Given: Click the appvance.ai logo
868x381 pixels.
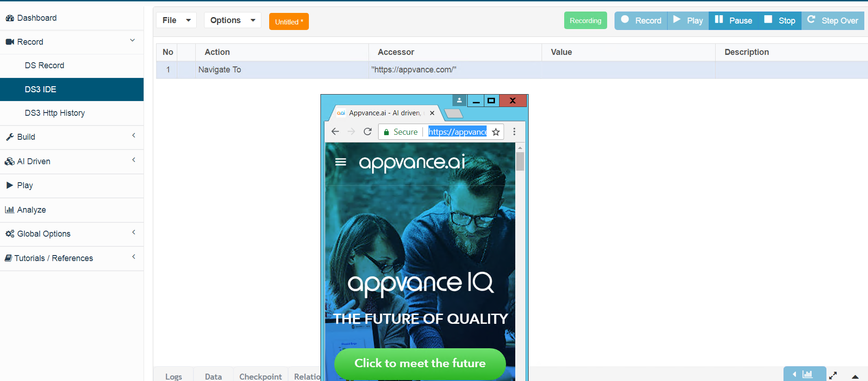Looking at the screenshot, I should 412,163.
